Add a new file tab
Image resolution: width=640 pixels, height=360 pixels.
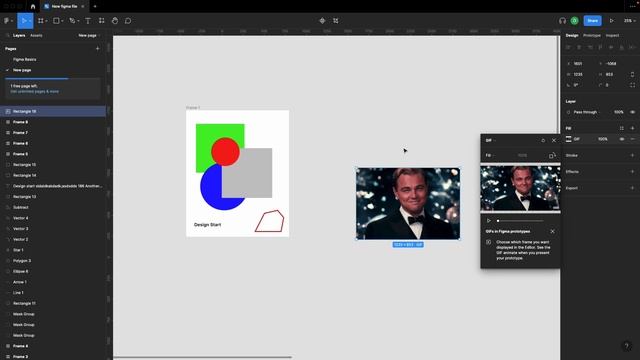(x=95, y=7)
